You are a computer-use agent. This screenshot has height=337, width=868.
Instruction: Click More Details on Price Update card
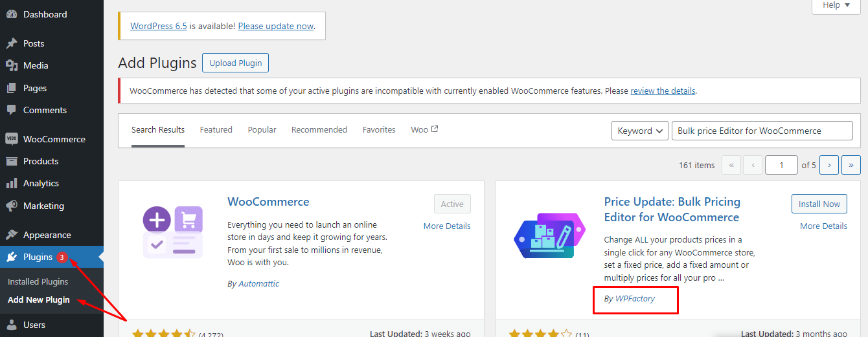pos(823,226)
